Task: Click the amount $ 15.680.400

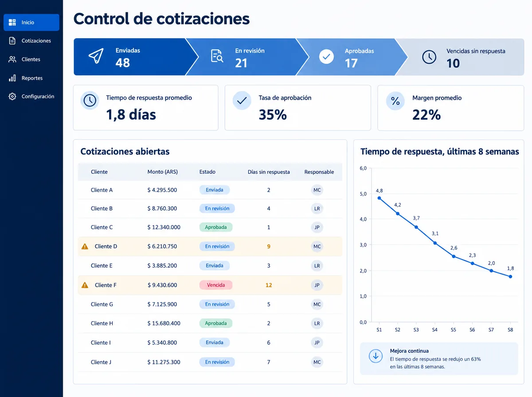Action: (164, 323)
